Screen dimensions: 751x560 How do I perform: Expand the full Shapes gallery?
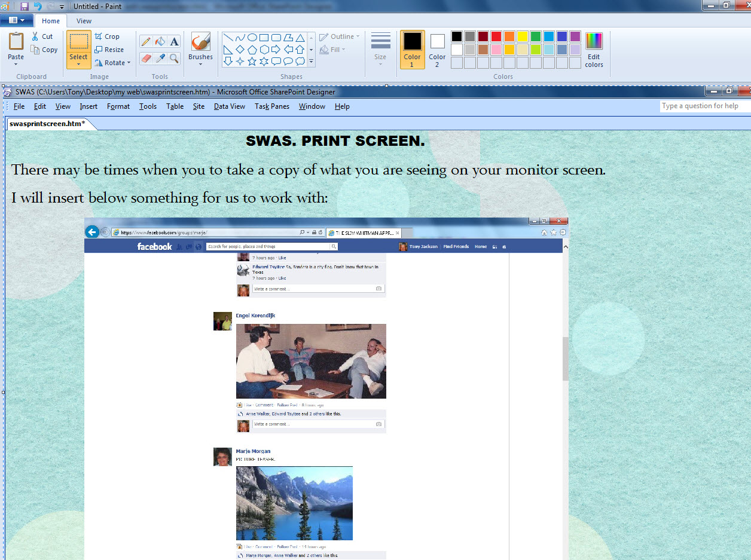(311, 61)
